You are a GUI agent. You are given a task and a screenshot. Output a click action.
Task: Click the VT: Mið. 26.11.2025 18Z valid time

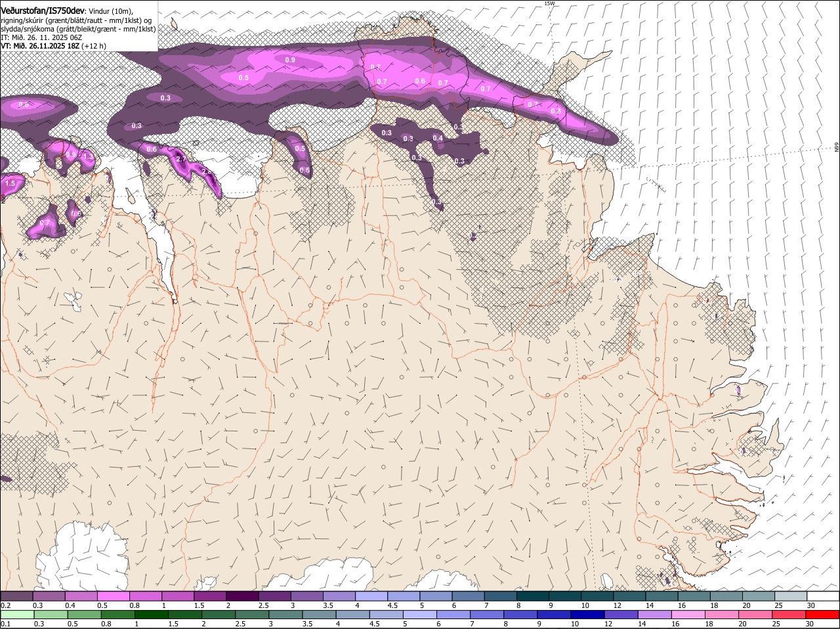(x=40, y=46)
